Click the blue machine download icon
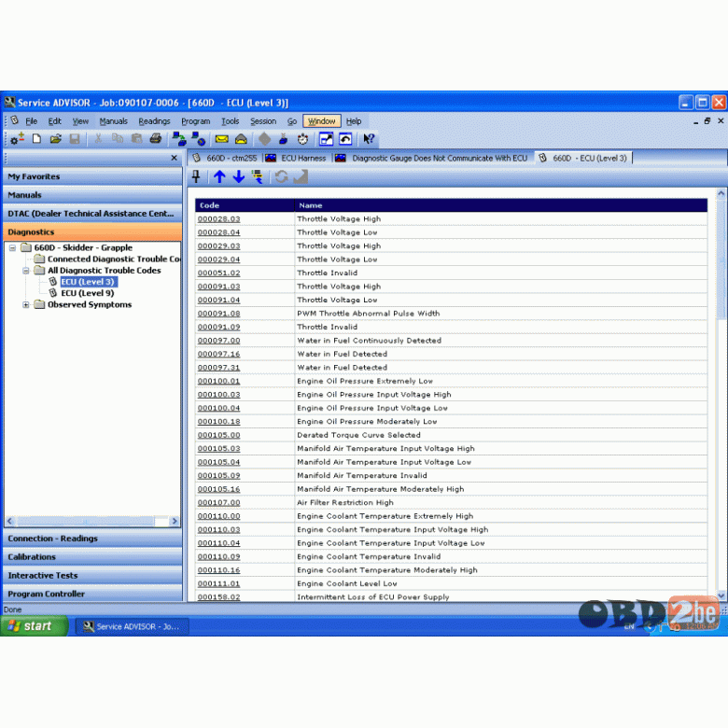The width and height of the screenshot is (728, 728). (x=283, y=138)
